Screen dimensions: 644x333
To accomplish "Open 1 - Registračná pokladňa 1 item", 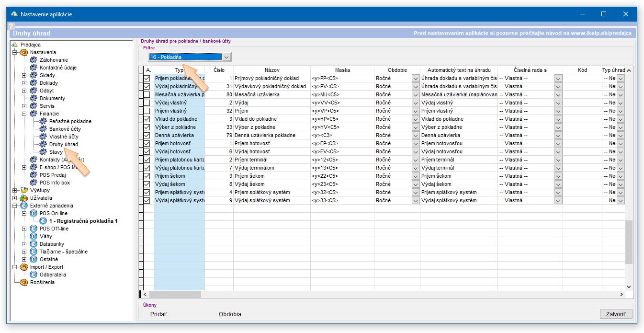I will point(83,221).
